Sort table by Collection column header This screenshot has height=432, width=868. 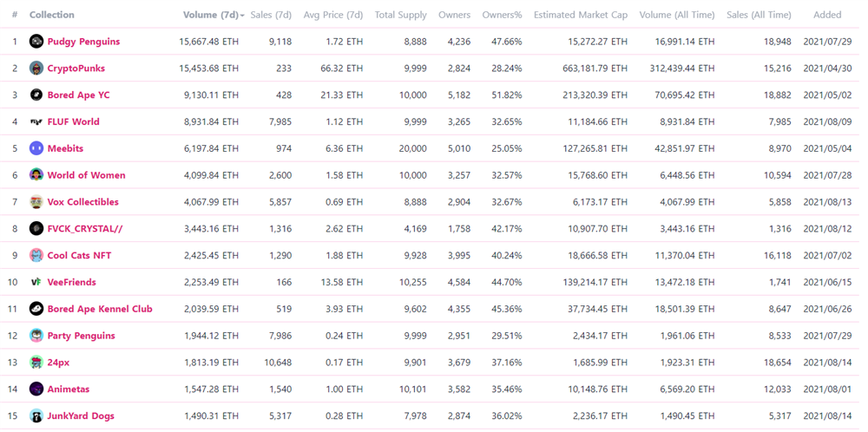coord(51,15)
